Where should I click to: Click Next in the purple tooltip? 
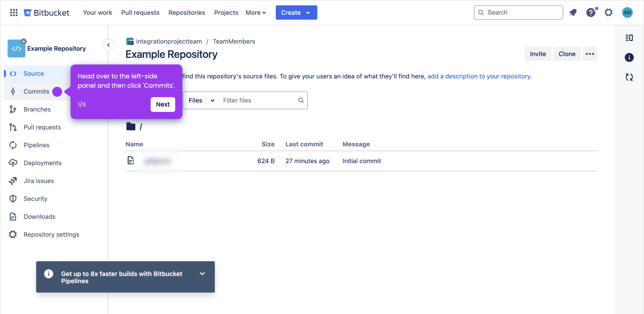[163, 104]
